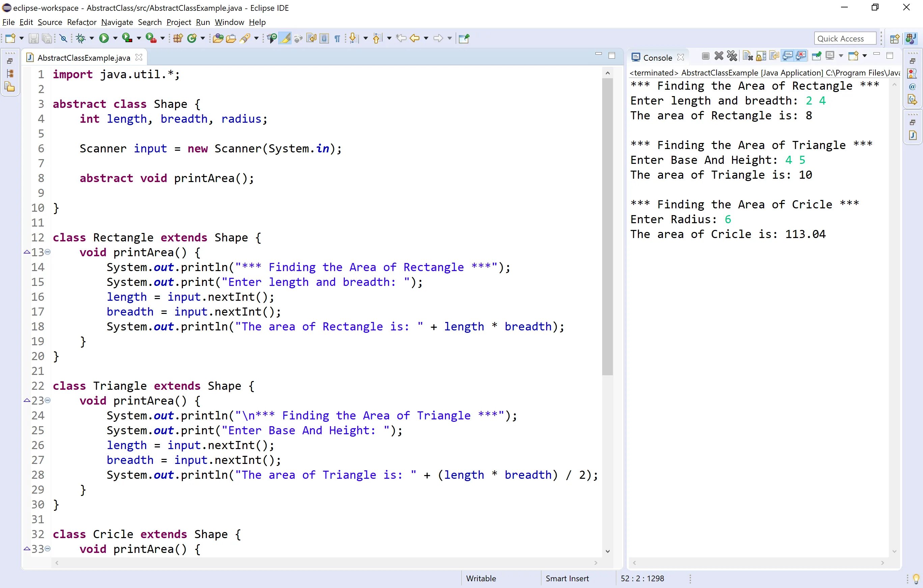This screenshot has width=923, height=588.
Task: Close the AbstractClassExample.java tab
Action: (x=139, y=57)
